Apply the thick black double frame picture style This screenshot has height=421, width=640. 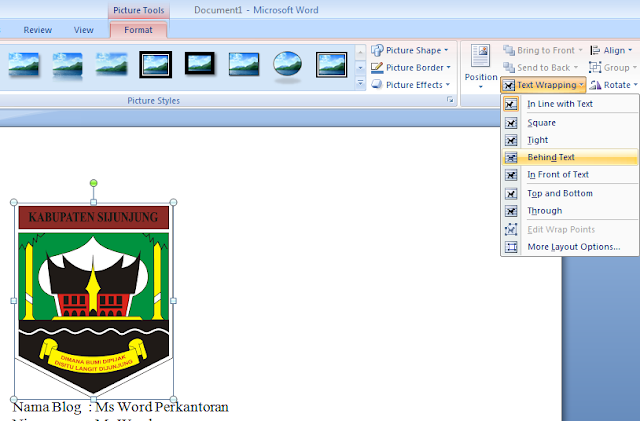pyautogui.click(x=155, y=64)
